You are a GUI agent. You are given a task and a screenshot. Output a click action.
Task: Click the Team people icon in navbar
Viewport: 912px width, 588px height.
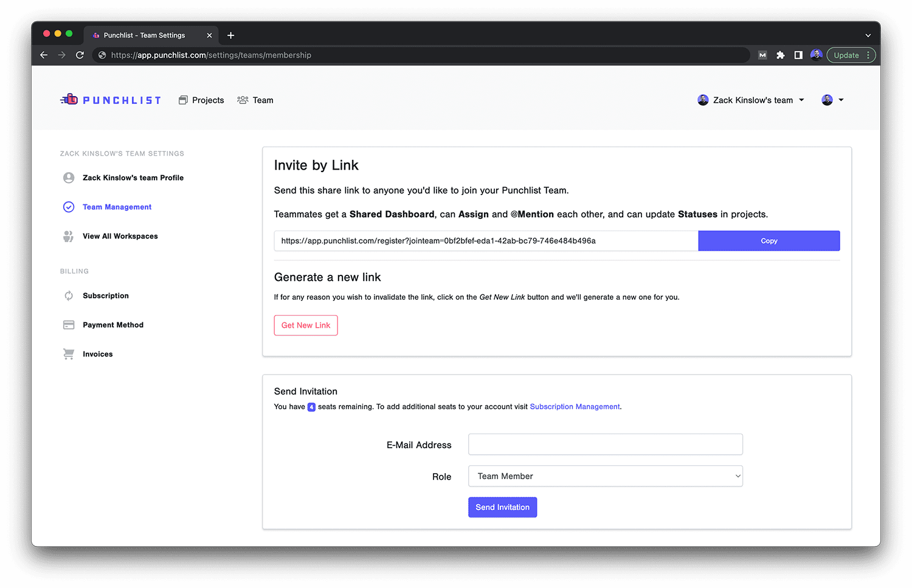243,100
